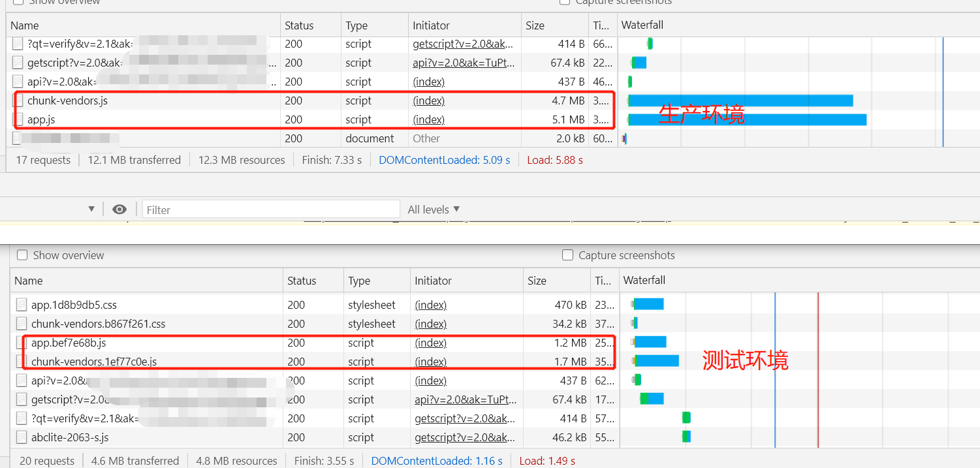
Task: Open the All levels dropdown
Action: [x=433, y=209]
